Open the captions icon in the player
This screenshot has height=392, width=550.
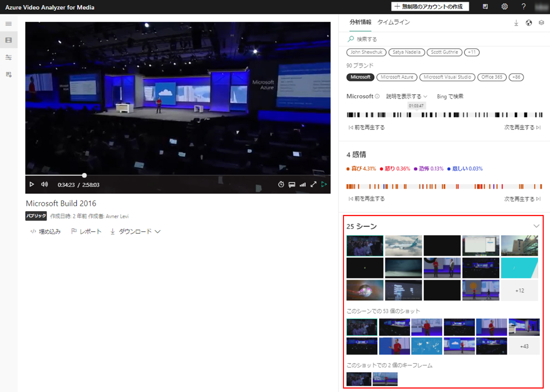[292, 184]
